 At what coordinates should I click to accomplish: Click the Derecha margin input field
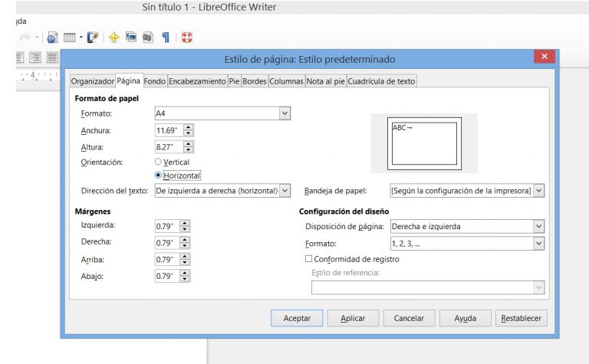coord(167,243)
